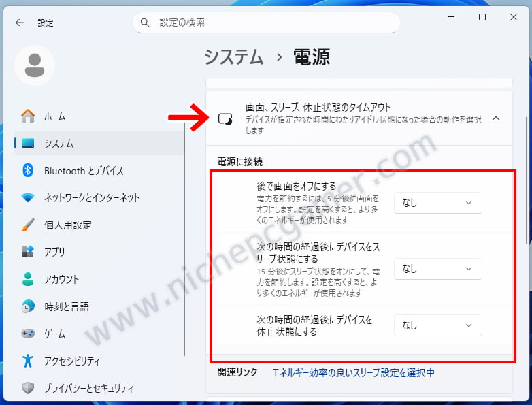Select アカウント in the sidebar
This screenshot has height=405, width=532.
(61, 280)
